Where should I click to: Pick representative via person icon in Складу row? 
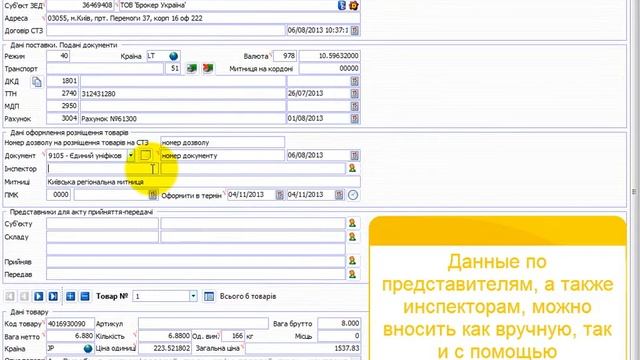[x=352, y=237]
